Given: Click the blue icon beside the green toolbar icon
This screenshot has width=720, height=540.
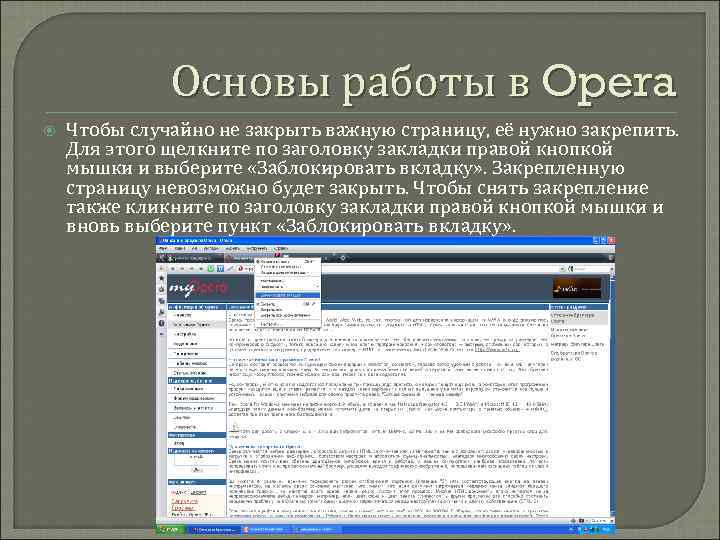Looking at the screenshot, I should tap(220, 269).
